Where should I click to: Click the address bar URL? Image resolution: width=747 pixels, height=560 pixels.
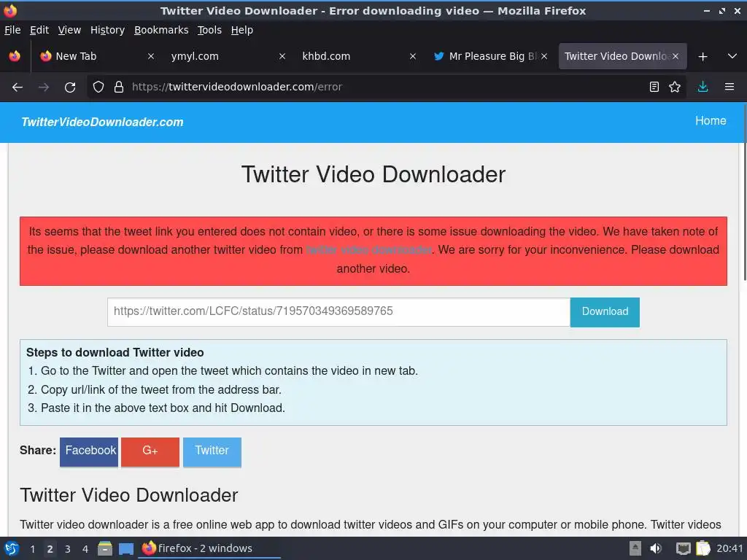click(237, 87)
